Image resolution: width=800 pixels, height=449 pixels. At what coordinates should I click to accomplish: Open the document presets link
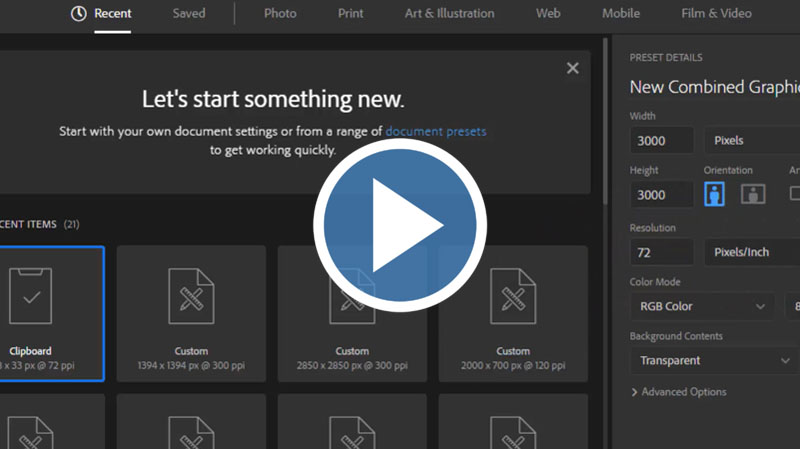pyautogui.click(x=436, y=131)
